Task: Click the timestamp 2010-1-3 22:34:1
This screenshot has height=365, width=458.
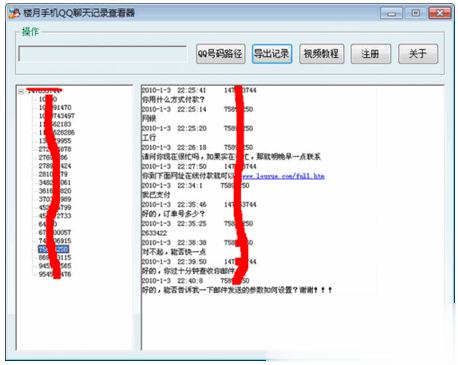Action: click(x=172, y=185)
